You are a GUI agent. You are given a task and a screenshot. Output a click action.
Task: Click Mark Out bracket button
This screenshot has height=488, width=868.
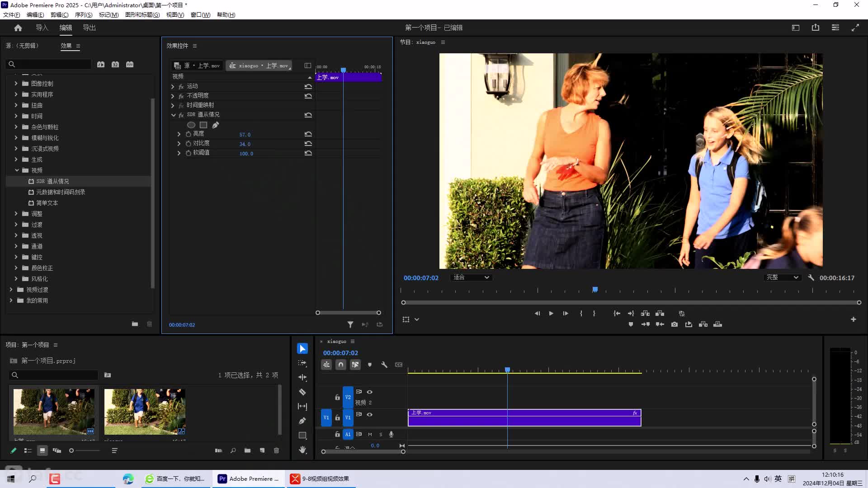pos(594,314)
